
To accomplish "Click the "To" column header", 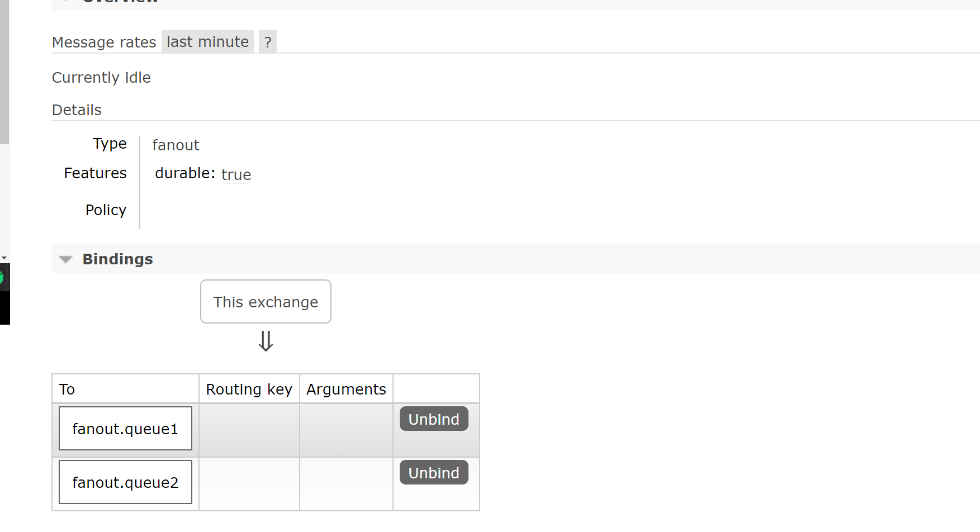I will (67, 389).
